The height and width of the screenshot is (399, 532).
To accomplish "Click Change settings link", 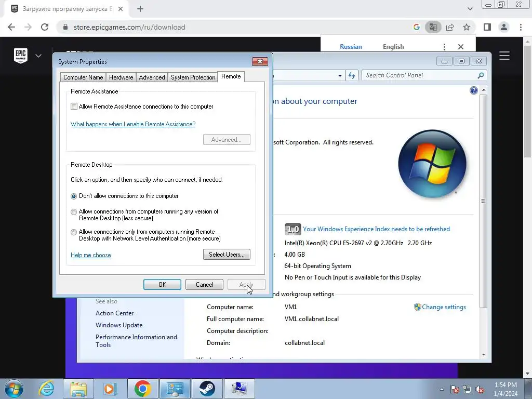I will click(x=444, y=307).
